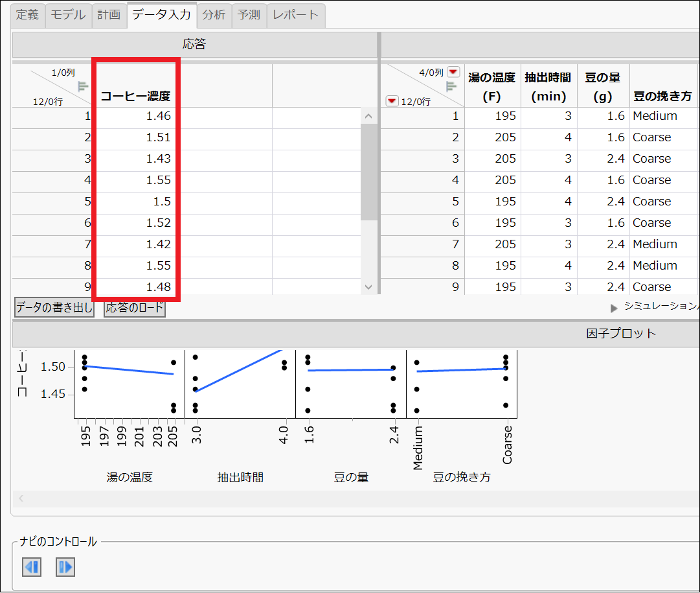The image size is (700, 593).
Task: Expand the シミュレーション disclosure triangle
Action: click(x=614, y=308)
